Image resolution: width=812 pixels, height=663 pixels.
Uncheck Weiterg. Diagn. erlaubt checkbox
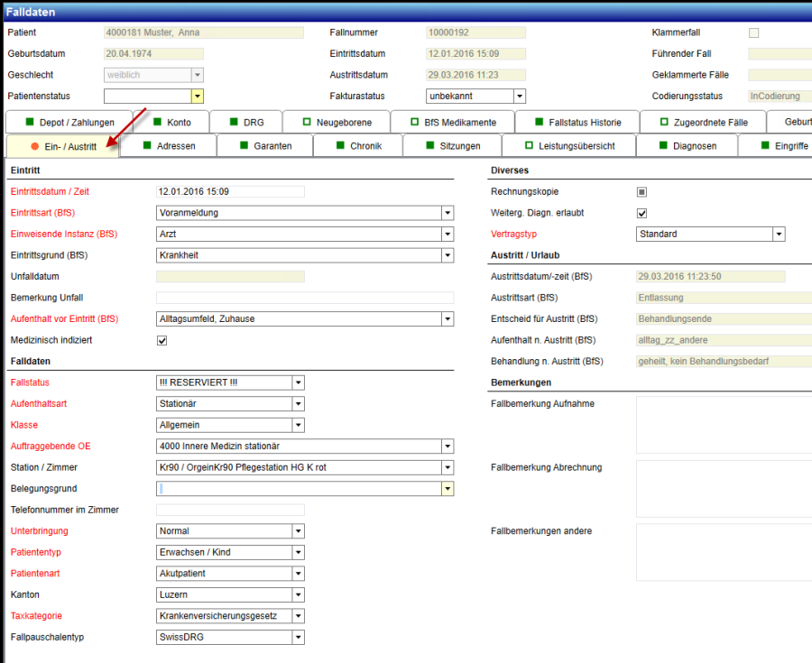coord(641,213)
